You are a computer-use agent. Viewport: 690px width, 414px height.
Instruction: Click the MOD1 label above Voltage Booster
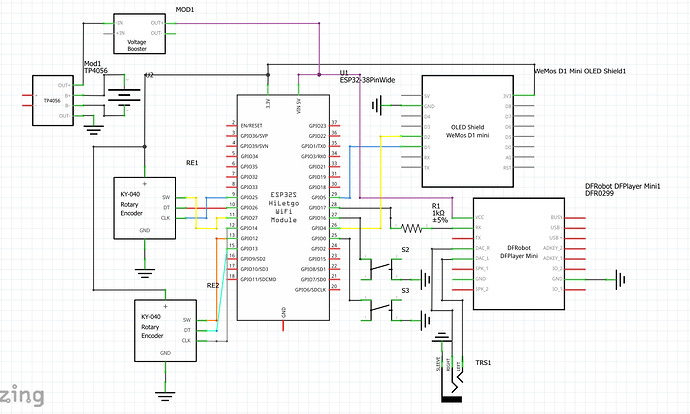[185, 9]
